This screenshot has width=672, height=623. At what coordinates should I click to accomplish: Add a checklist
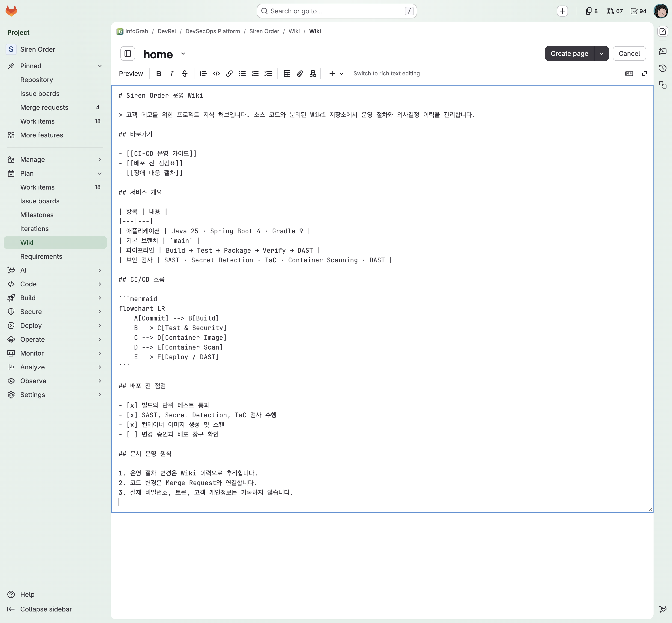tap(268, 74)
